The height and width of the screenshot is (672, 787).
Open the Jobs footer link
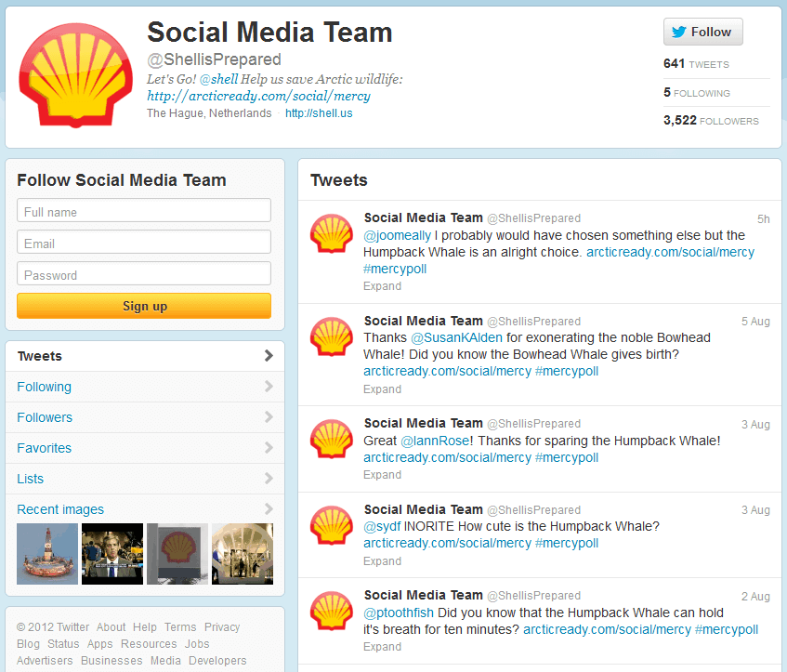197,644
